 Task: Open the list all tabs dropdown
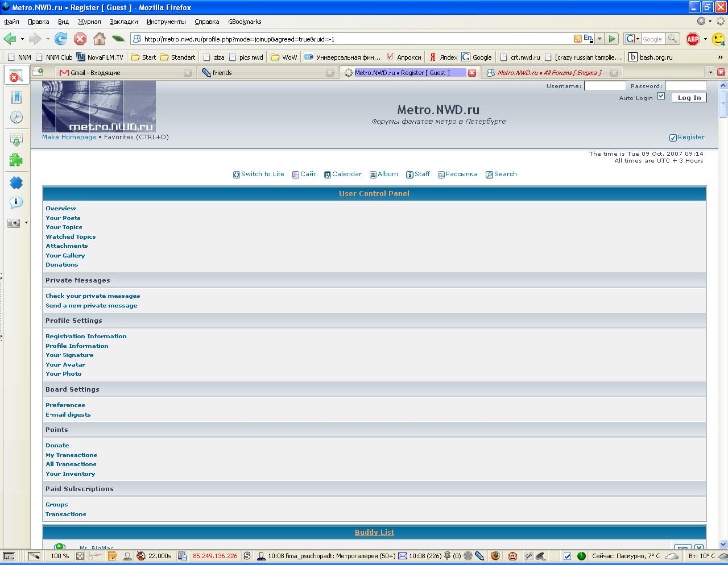click(x=710, y=72)
